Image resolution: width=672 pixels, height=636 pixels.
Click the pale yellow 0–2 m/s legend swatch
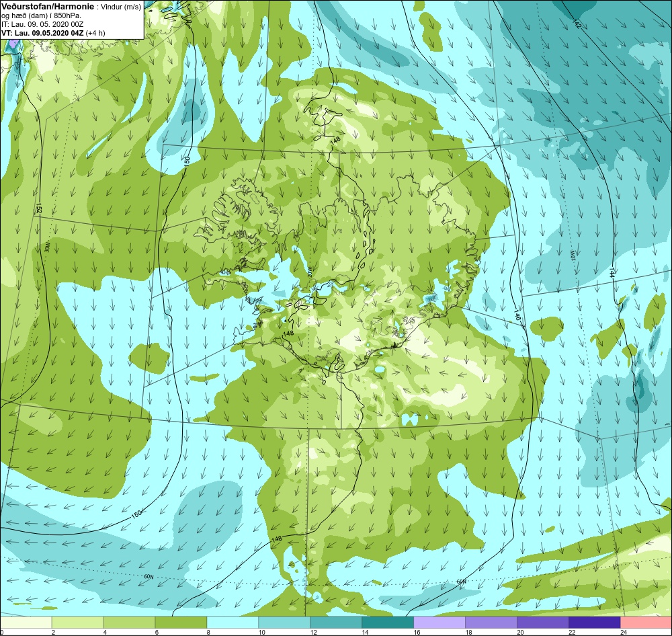pos(26,623)
